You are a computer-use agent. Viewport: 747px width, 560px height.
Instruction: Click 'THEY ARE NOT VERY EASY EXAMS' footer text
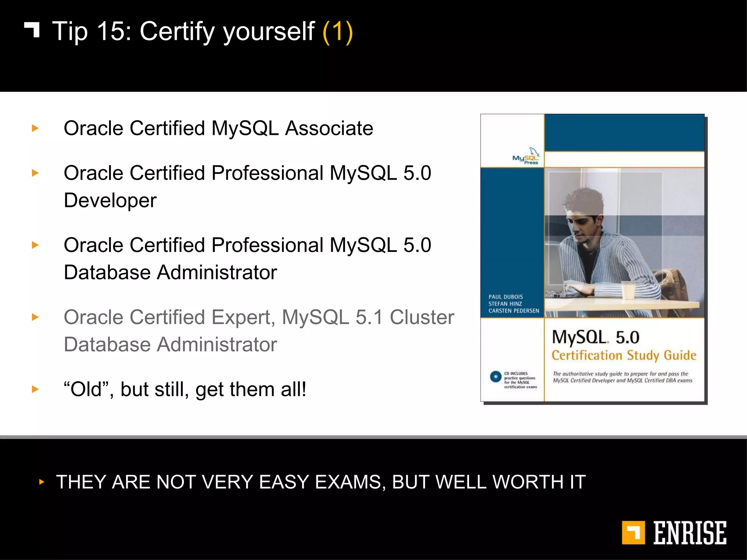tap(321, 482)
